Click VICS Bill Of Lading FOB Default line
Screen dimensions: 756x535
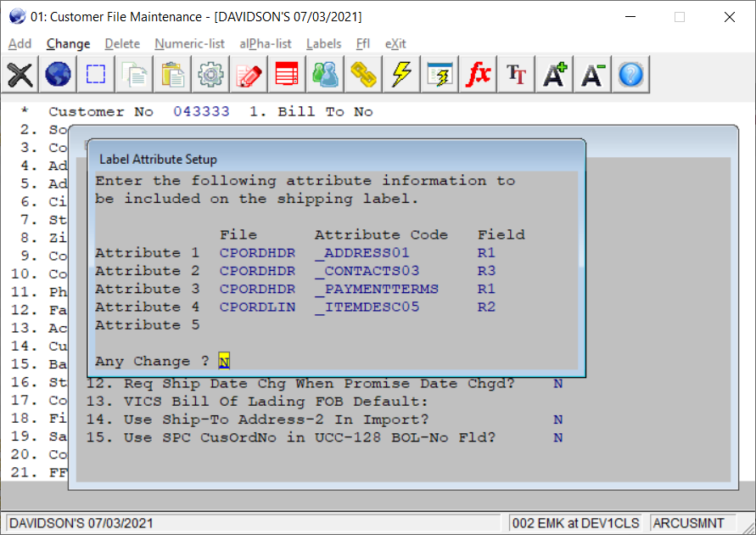click(257, 402)
